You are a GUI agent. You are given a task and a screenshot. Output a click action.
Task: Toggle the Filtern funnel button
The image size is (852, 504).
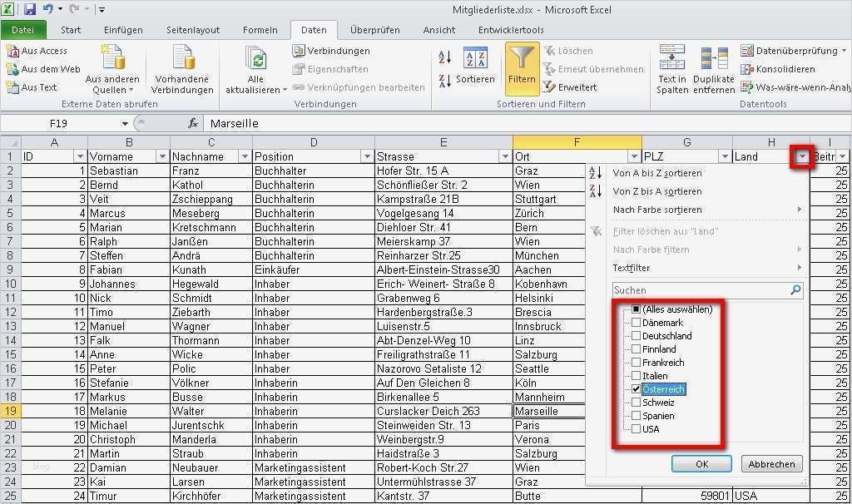(x=522, y=68)
